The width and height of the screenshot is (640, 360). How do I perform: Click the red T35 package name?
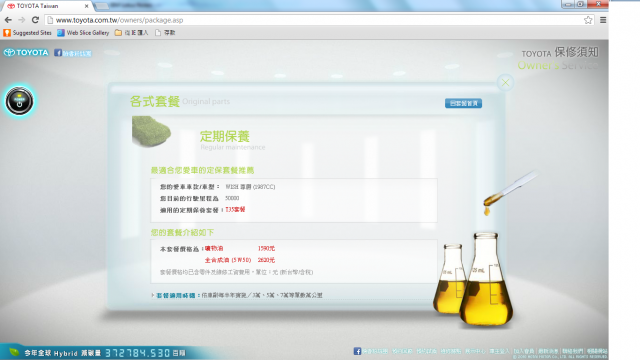pos(235,209)
